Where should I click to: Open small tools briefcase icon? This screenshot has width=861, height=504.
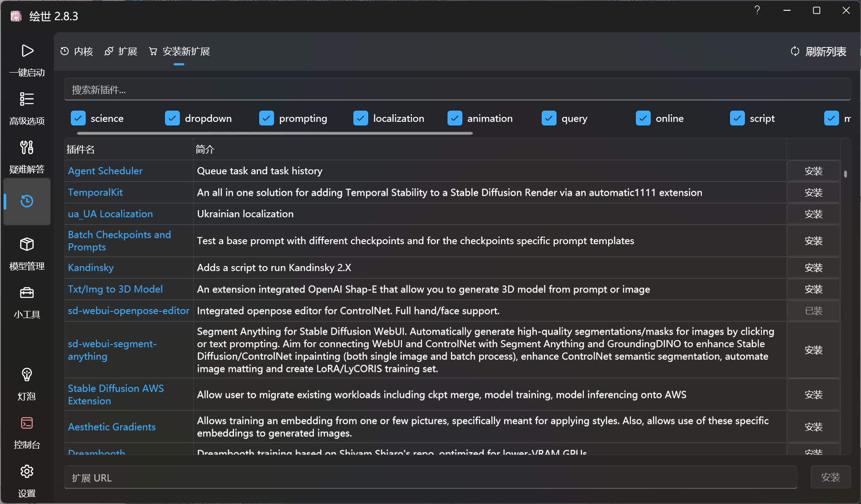(x=27, y=293)
